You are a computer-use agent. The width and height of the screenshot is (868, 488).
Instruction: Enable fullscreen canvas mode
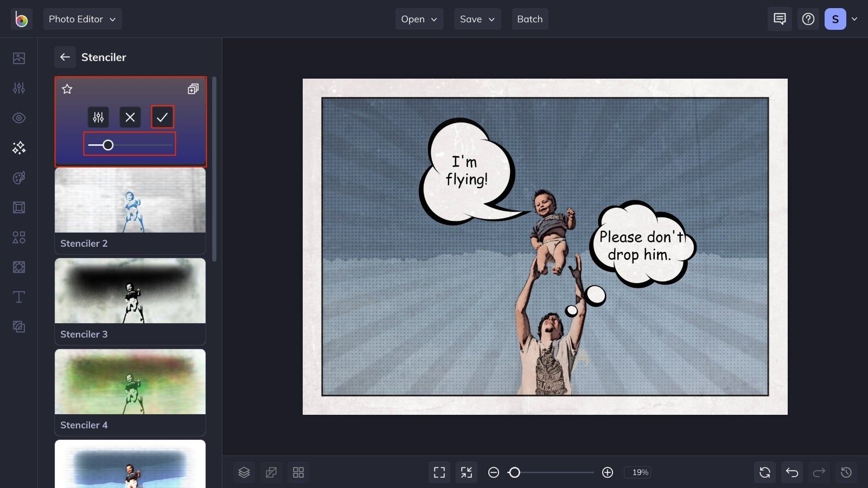[x=439, y=472]
